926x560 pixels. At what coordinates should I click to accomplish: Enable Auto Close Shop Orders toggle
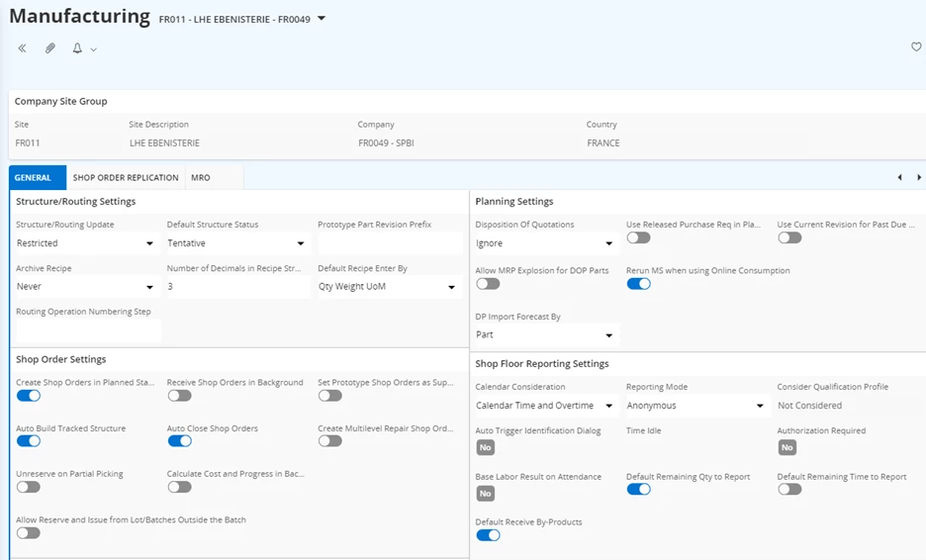point(179,441)
